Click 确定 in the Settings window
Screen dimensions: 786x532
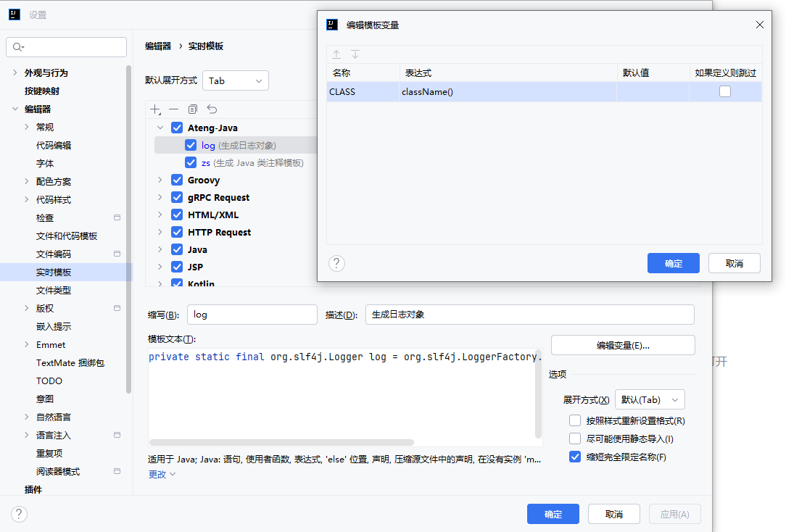click(553, 514)
